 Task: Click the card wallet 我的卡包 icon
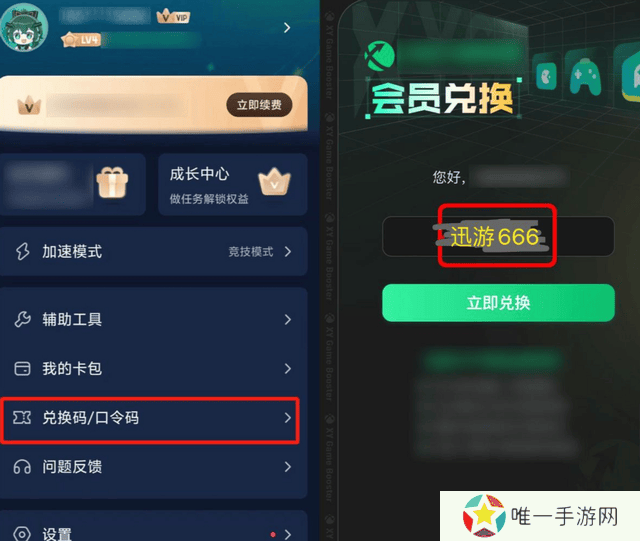click(22, 368)
